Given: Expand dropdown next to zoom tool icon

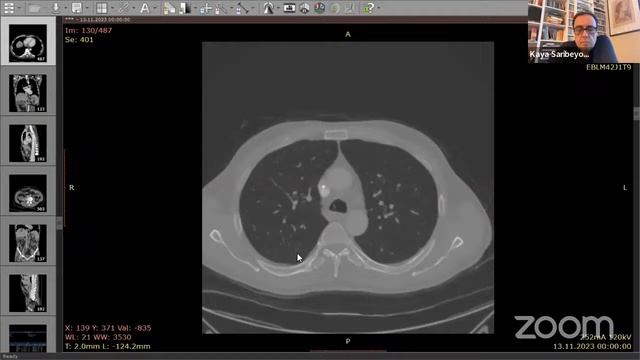Looking at the screenshot, I should point(231,8).
